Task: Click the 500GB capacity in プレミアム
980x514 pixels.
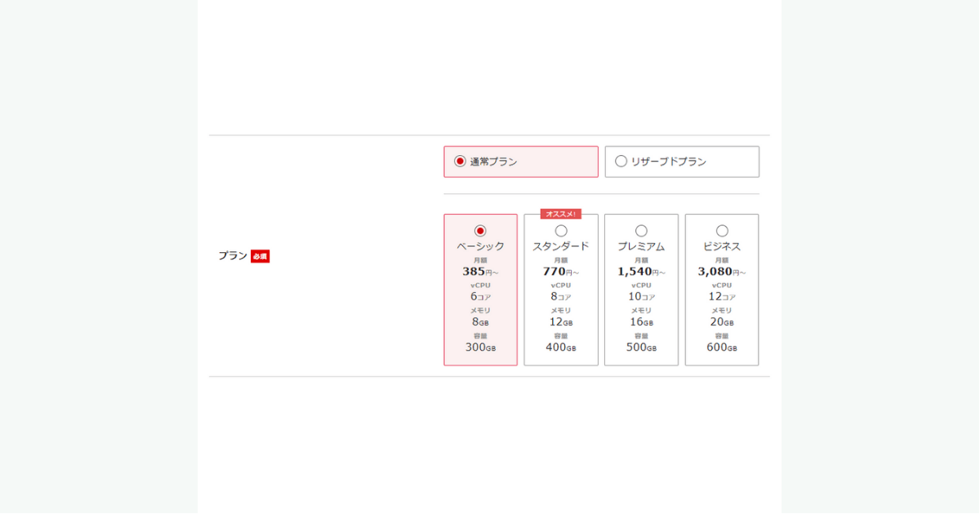Action: pos(641,348)
